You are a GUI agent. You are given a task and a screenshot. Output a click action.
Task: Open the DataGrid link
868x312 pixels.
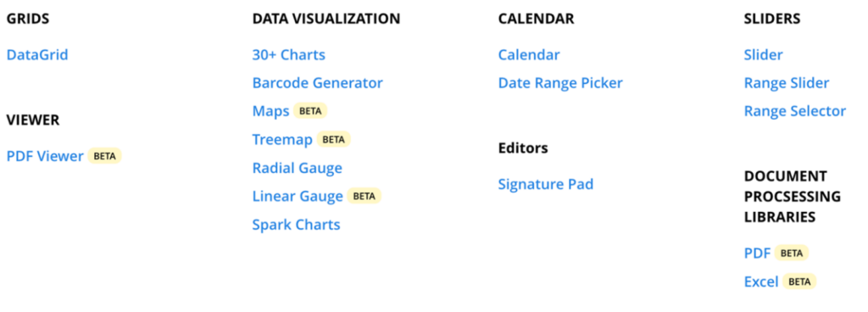click(x=37, y=55)
